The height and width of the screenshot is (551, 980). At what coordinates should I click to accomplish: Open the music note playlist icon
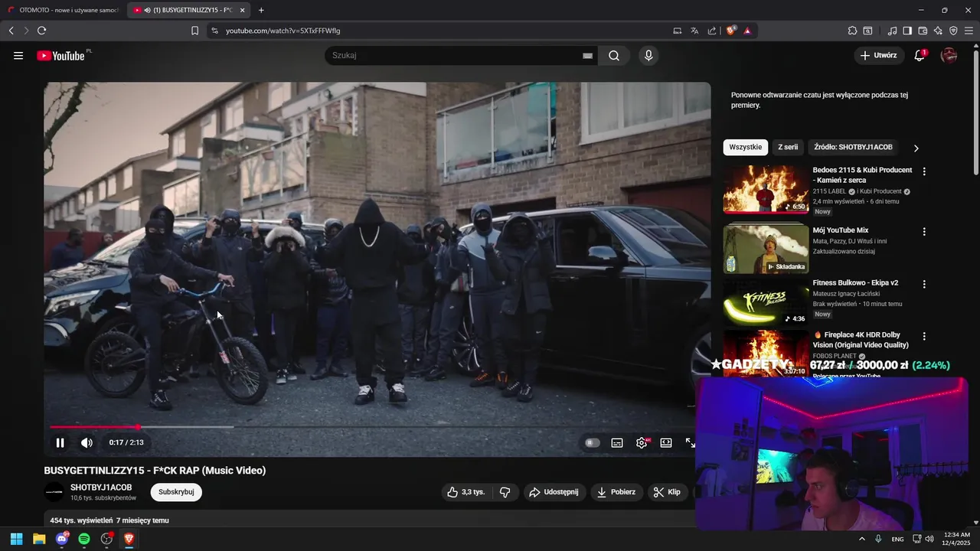coord(892,31)
